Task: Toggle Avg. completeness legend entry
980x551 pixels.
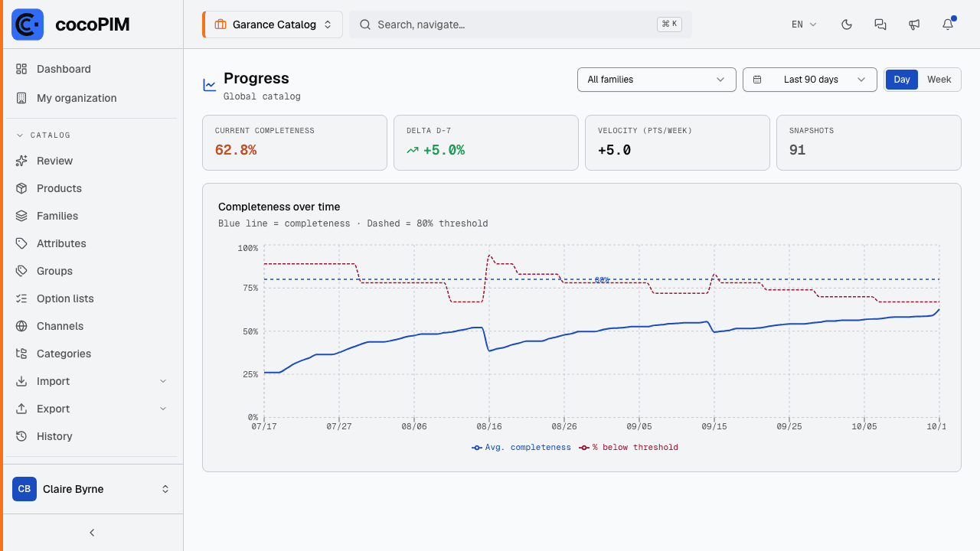Action: pyautogui.click(x=521, y=448)
